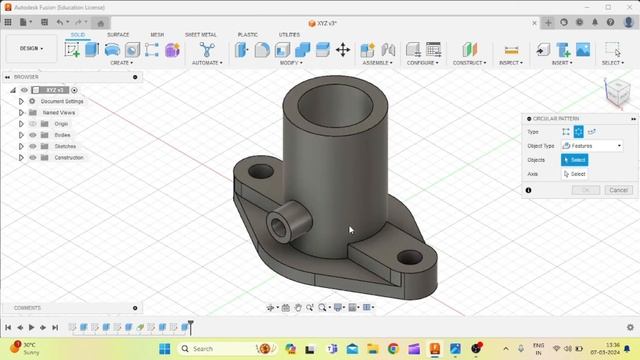Screen dimensions: 640x360
Task: Click the OK button in Circular Pattern
Action: (x=586, y=190)
